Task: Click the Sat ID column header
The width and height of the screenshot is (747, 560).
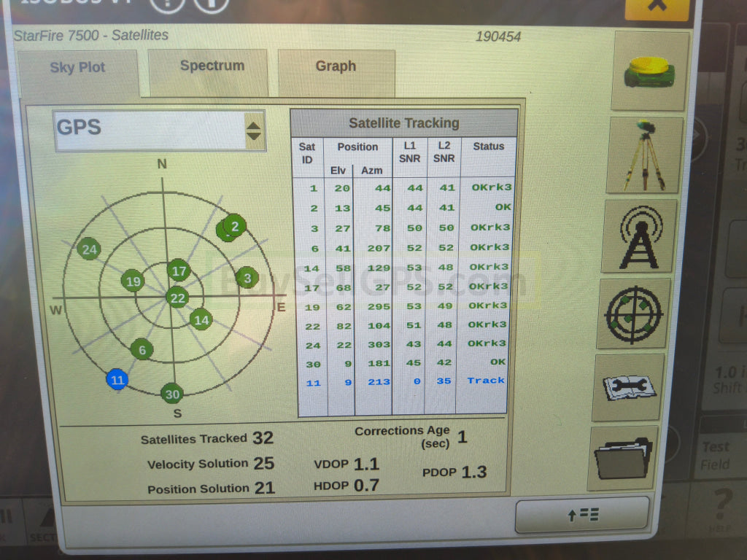Action: click(307, 153)
